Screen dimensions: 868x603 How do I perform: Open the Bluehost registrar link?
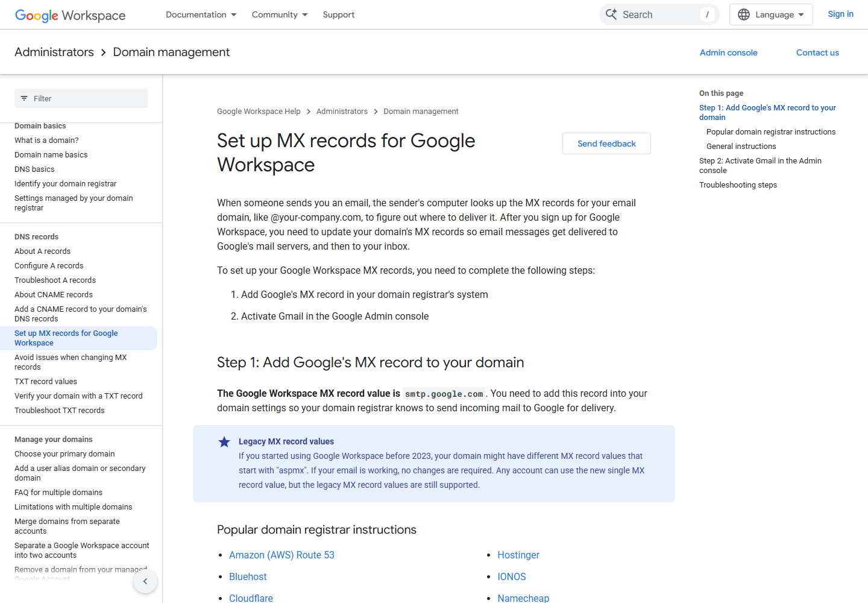pyautogui.click(x=248, y=577)
